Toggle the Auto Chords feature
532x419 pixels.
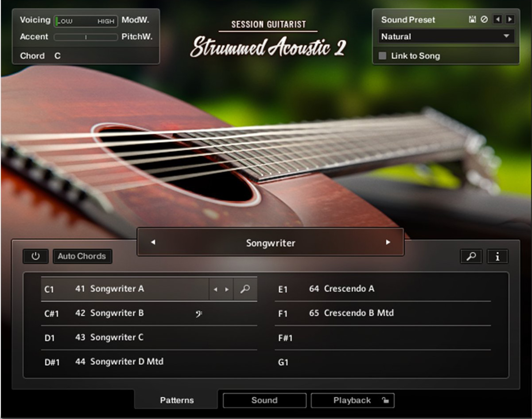point(82,256)
